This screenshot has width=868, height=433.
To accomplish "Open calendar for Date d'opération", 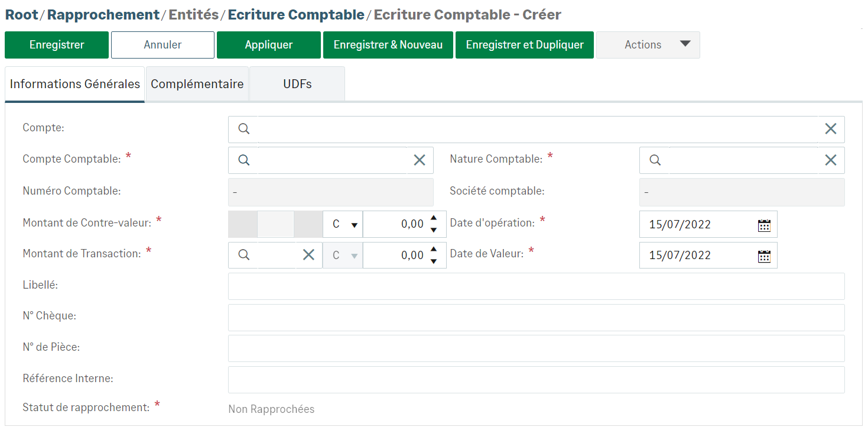I will pyautogui.click(x=764, y=225).
